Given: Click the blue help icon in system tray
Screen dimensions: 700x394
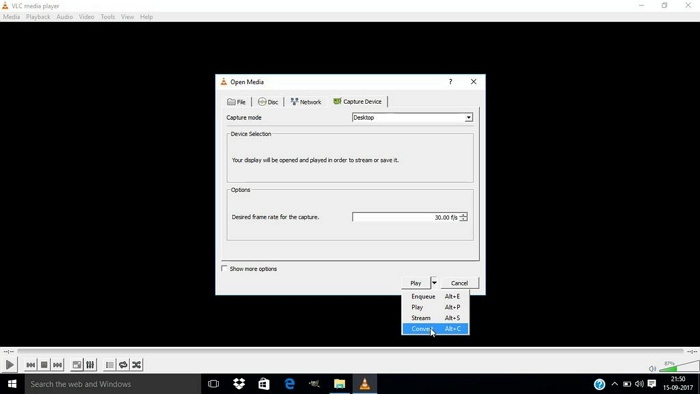Looking at the screenshot, I should [600, 384].
